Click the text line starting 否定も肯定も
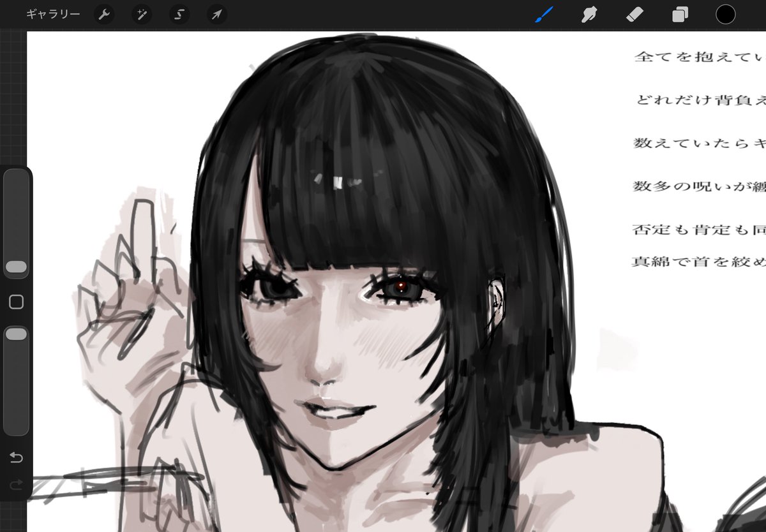This screenshot has height=532, width=766. tap(699, 230)
